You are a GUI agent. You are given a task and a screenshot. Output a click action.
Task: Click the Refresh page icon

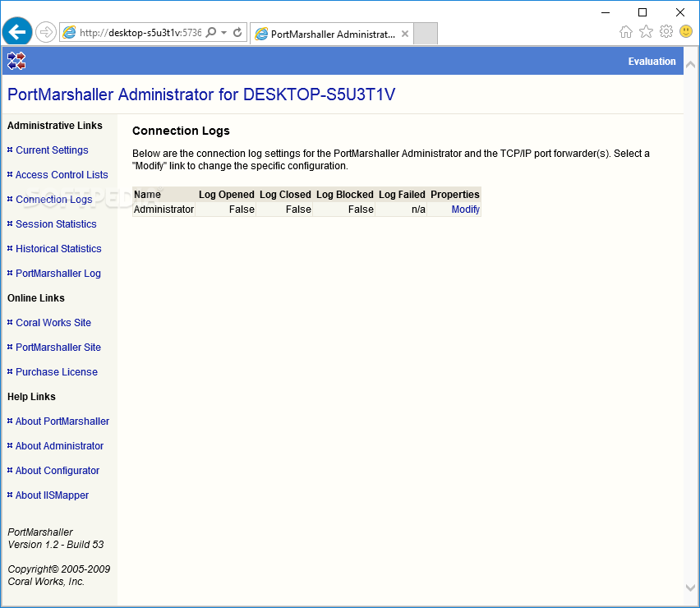pos(237,32)
